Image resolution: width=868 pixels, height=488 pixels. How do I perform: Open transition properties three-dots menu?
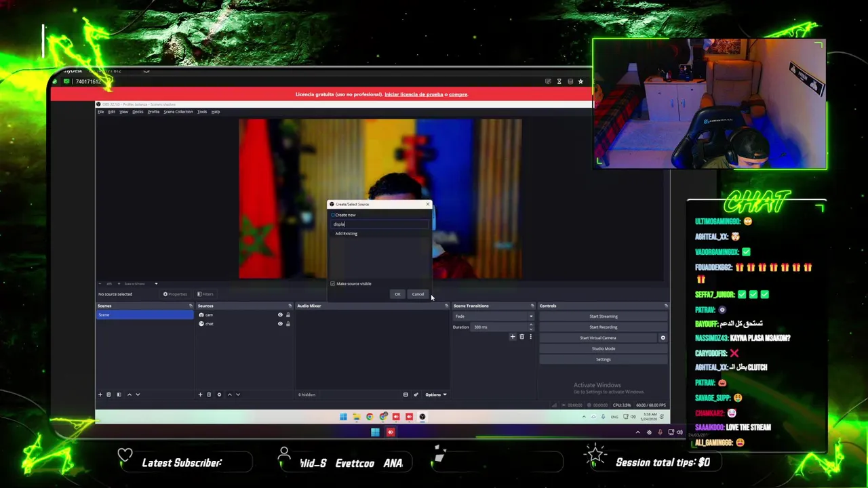(530, 337)
